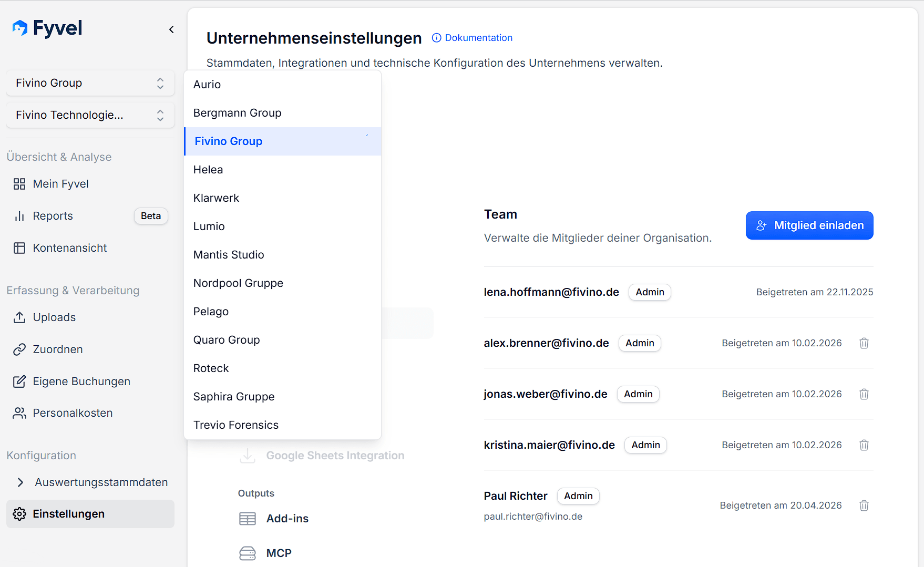Open Eigene Buchungen edit icon
The width and height of the screenshot is (924, 567).
click(x=19, y=382)
